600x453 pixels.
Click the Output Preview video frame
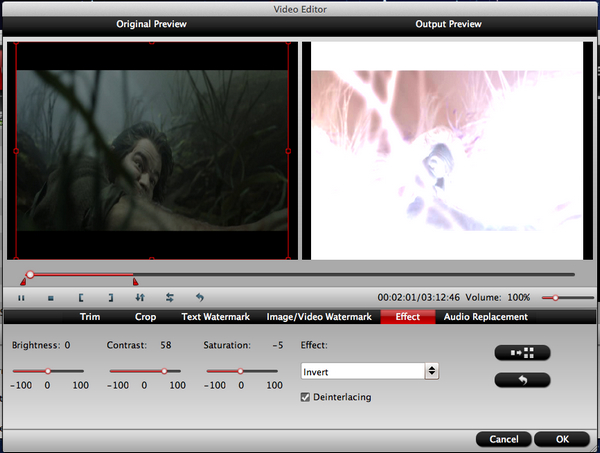coord(447,151)
